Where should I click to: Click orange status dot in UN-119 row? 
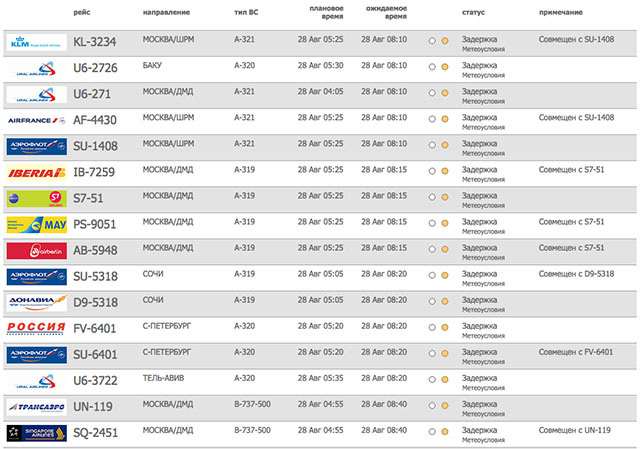coord(444,406)
